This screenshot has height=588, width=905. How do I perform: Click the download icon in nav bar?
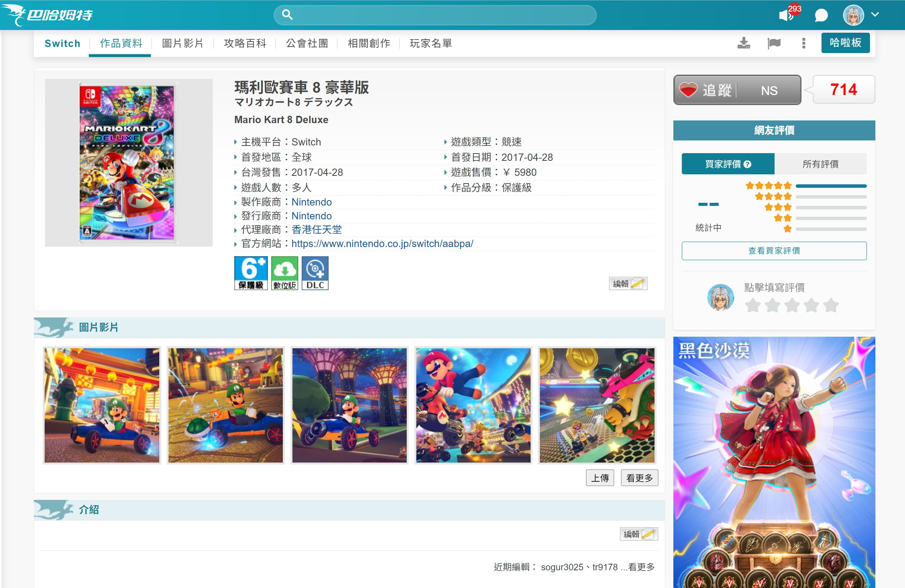[743, 43]
